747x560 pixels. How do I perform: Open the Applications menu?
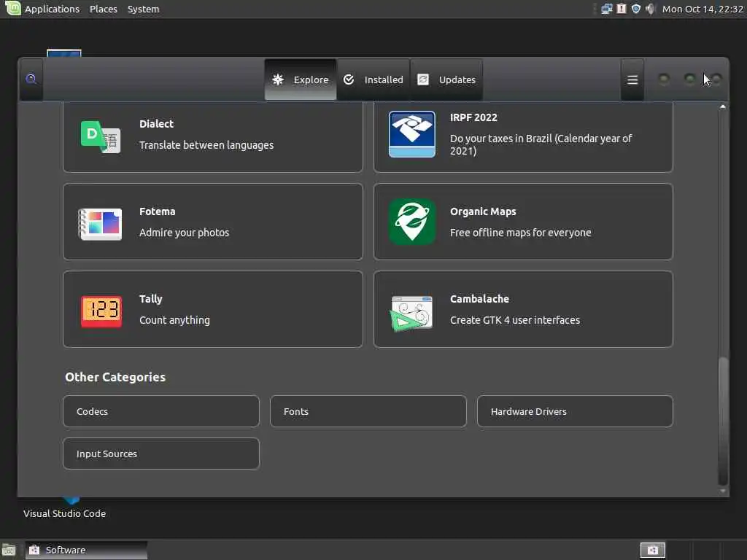(x=52, y=9)
